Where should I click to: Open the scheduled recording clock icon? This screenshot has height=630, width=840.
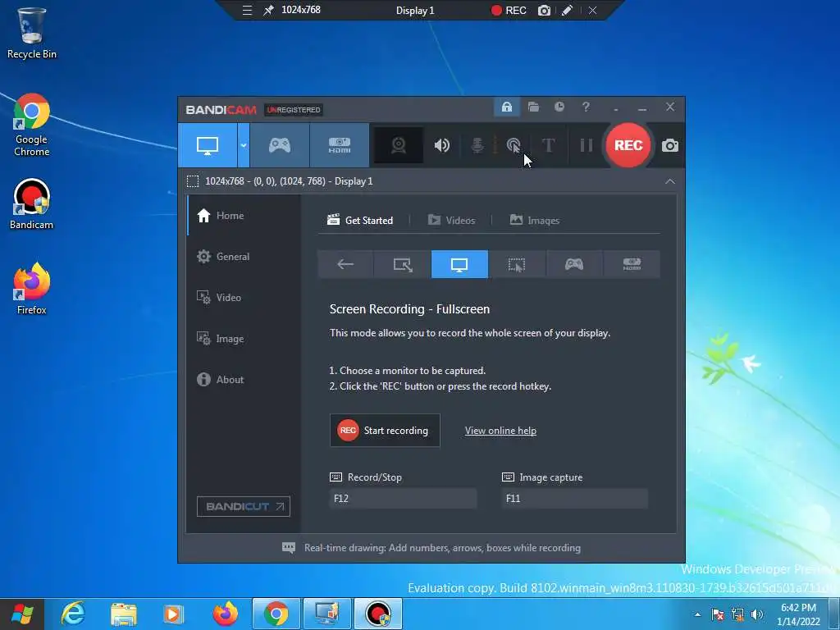click(x=559, y=107)
